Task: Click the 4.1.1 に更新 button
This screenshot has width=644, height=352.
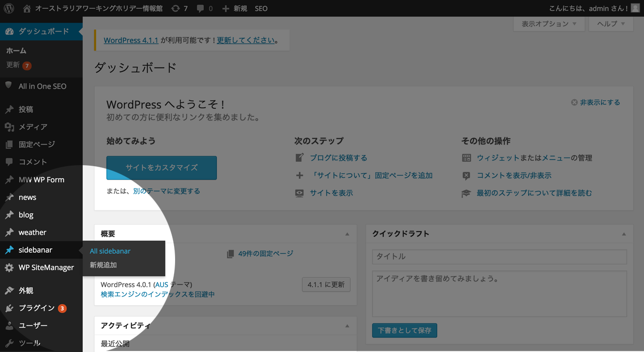Action: tap(326, 285)
